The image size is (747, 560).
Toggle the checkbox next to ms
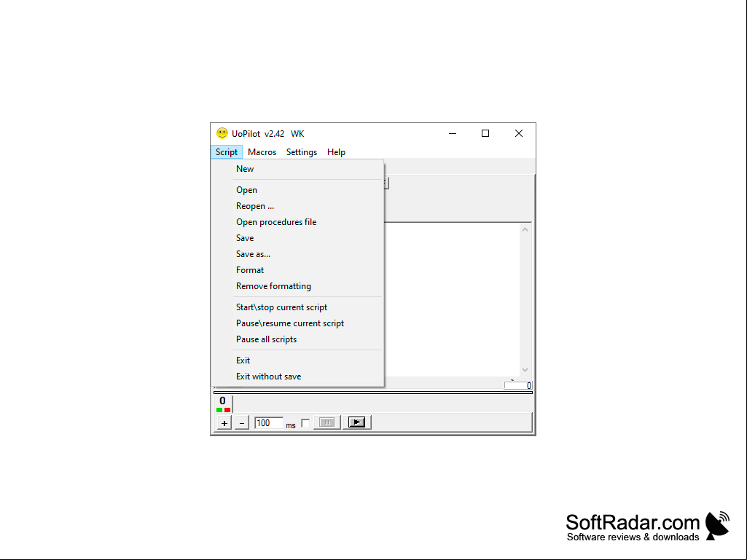point(305,423)
